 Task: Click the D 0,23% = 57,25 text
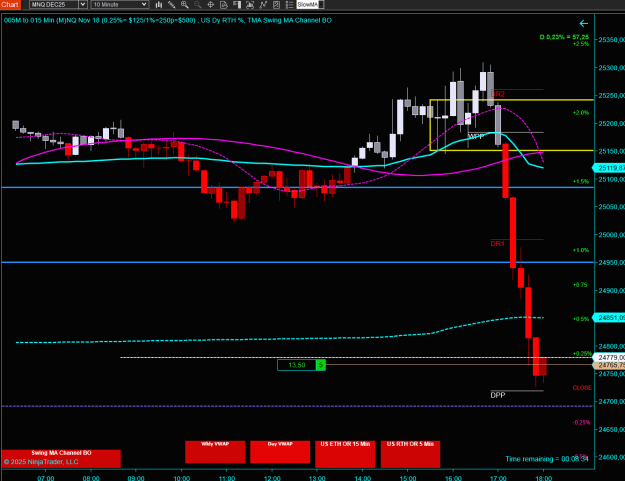(564, 37)
